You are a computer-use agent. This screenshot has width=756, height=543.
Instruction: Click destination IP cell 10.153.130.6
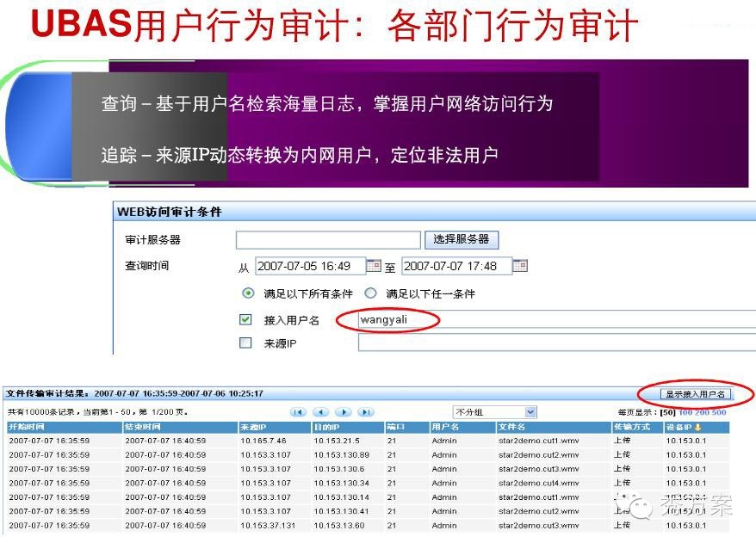tap(339, 469)
